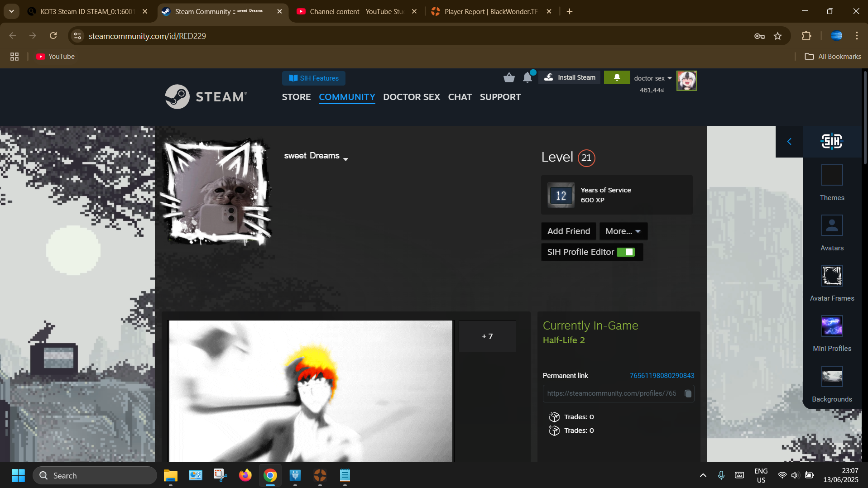Open Mini Profiles in SIH panel
Screen dimensions: 868x488
(x=832, y=334)
